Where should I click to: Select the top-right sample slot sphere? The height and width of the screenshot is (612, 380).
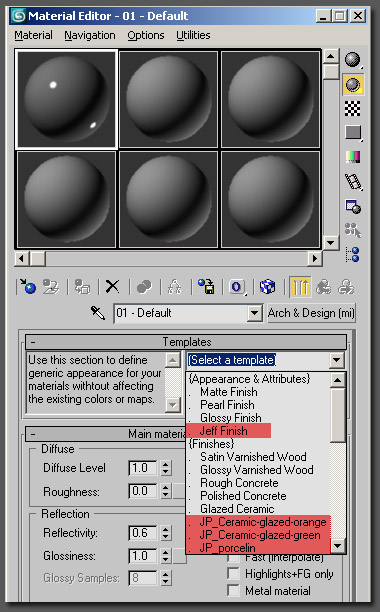pyautogui.click(x=270, y=99)
